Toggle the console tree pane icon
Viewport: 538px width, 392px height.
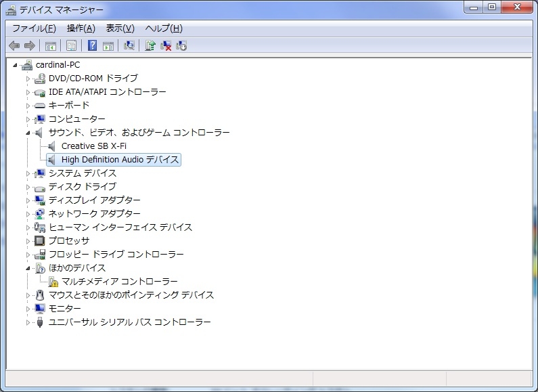[x=51, y=45]
